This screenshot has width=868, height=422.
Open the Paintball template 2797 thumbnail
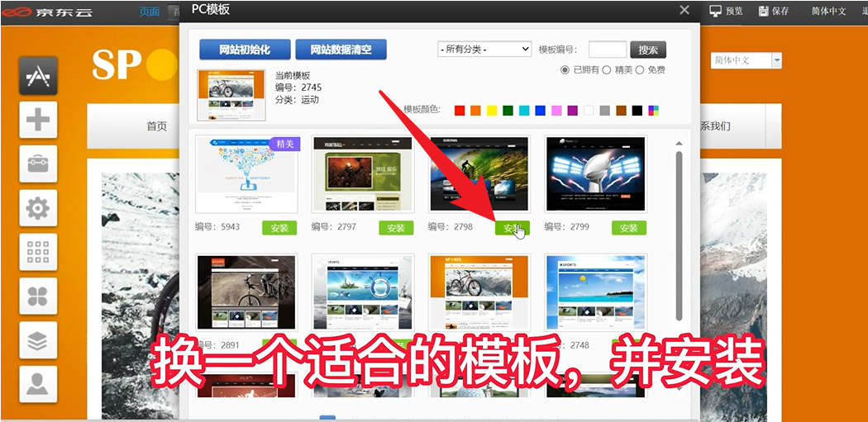[x=363, y=173]
